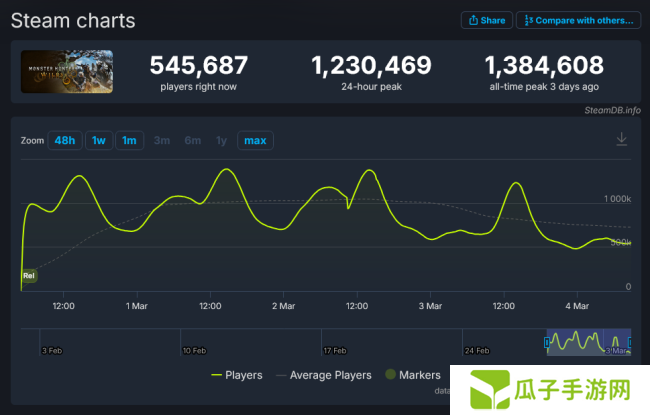This screenshot has height=415, width=650.
Task: Click the 24 Feb navigator label
Action: [x=477, y=351]
